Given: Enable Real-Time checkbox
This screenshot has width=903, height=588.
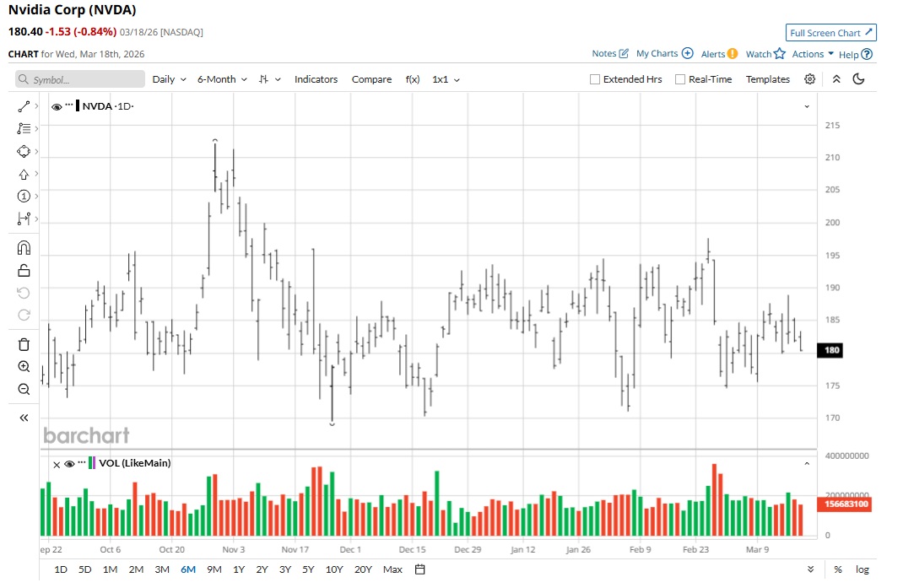Looking at the screenshot, I should (x=680, y=79).
